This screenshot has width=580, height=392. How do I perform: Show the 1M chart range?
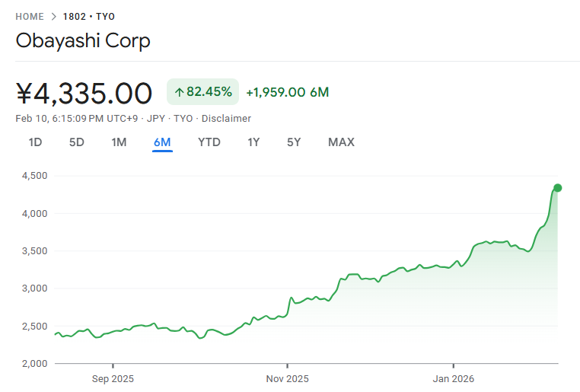click(x=119, y=142)
